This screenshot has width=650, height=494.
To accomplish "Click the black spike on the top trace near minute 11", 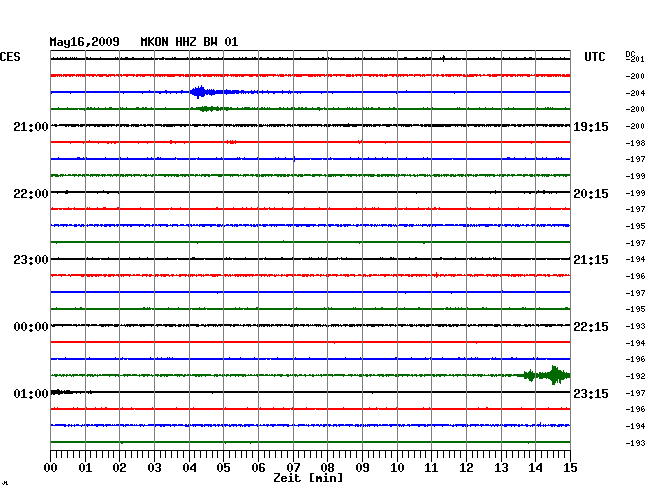I will [x=444, y=58].
